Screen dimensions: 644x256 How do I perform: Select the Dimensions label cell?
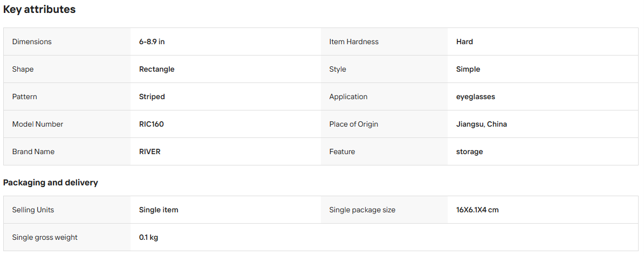[x=67, y=41]
